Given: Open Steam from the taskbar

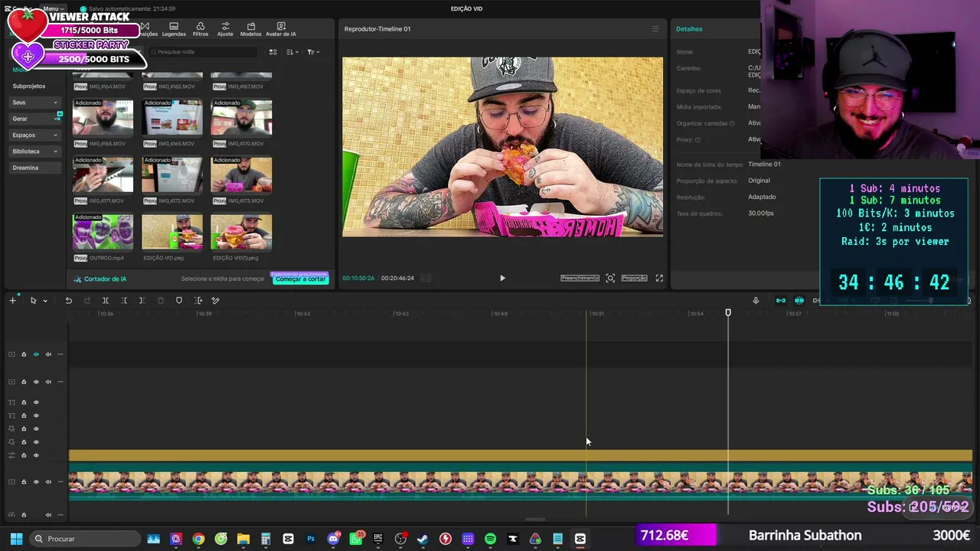Looking at the screenshot, I should [x=423, y=539].
